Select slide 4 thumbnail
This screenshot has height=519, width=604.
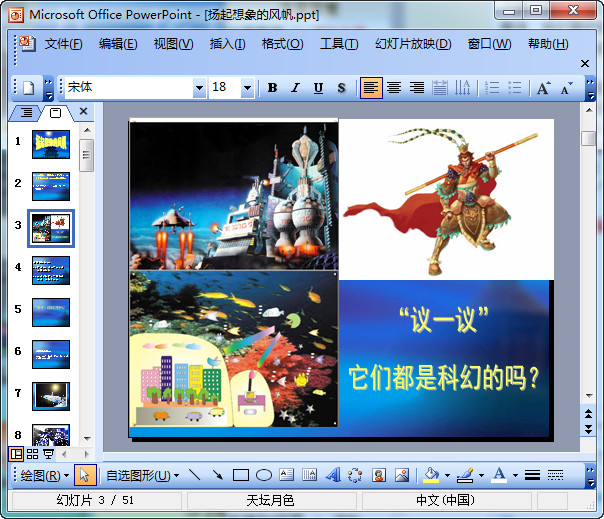point(51,270)
